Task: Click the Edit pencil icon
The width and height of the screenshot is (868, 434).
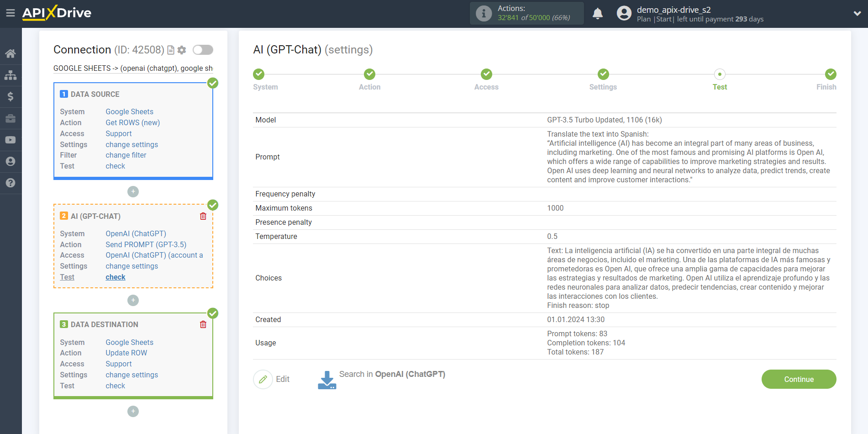Action: 263,379
